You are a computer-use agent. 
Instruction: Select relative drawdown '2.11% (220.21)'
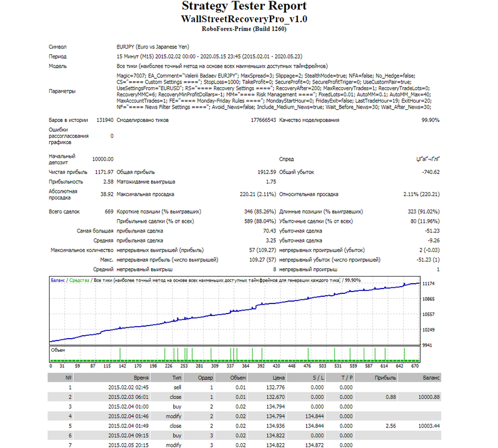[422, 194]
